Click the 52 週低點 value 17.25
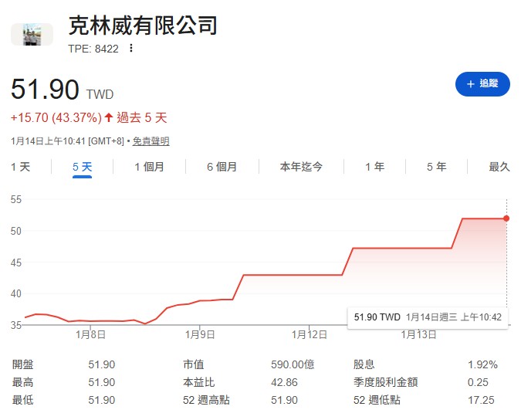521x420 pixels. click(x=481, y=400)
